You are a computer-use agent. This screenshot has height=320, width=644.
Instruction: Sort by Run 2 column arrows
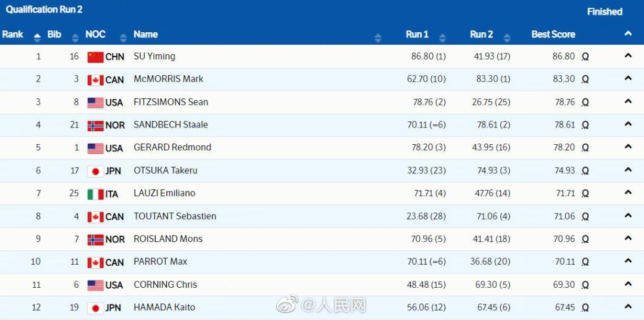[x=507, y=38]
